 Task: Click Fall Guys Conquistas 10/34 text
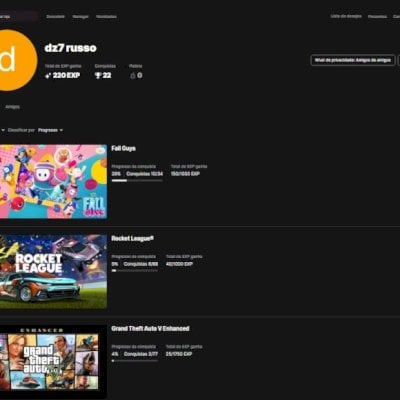point(145,174)
